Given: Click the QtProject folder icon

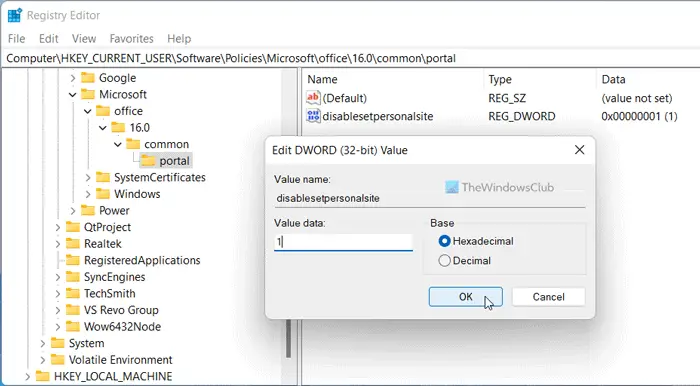Looking at the screenshot, I should pos(73,227).
